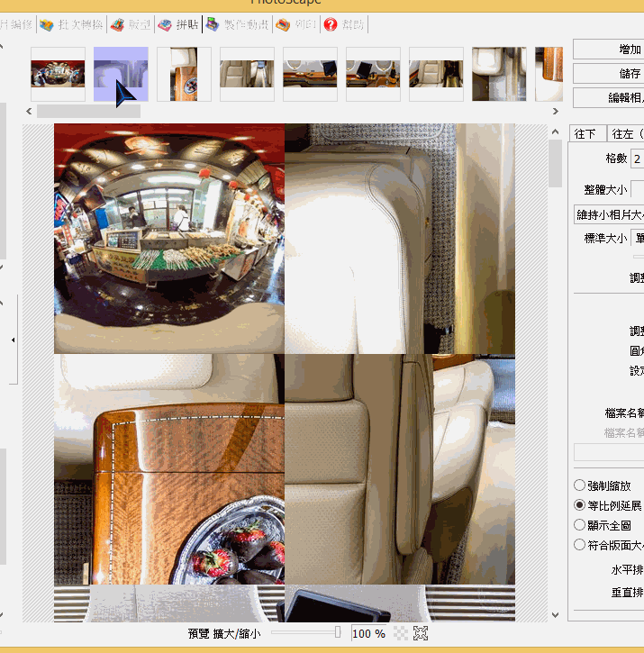Select the 拼貼 combine tool
Screen dimensions: 644x653
(178, 25)
